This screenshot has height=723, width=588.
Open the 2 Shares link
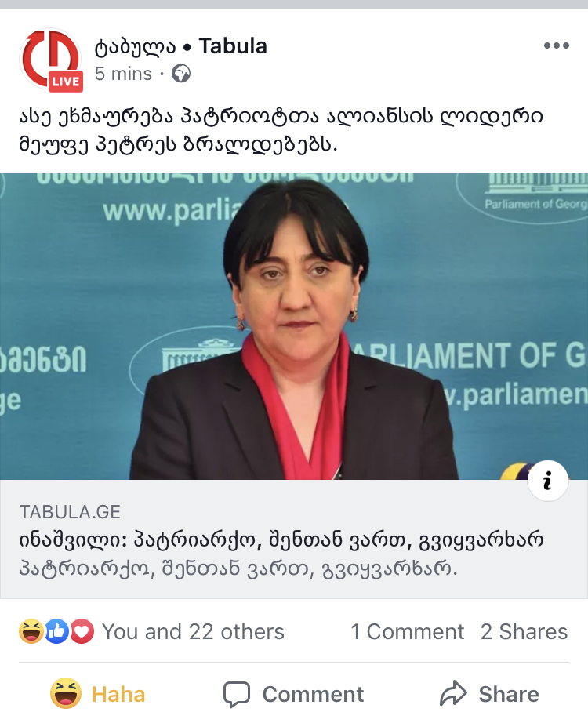(524, 632)
